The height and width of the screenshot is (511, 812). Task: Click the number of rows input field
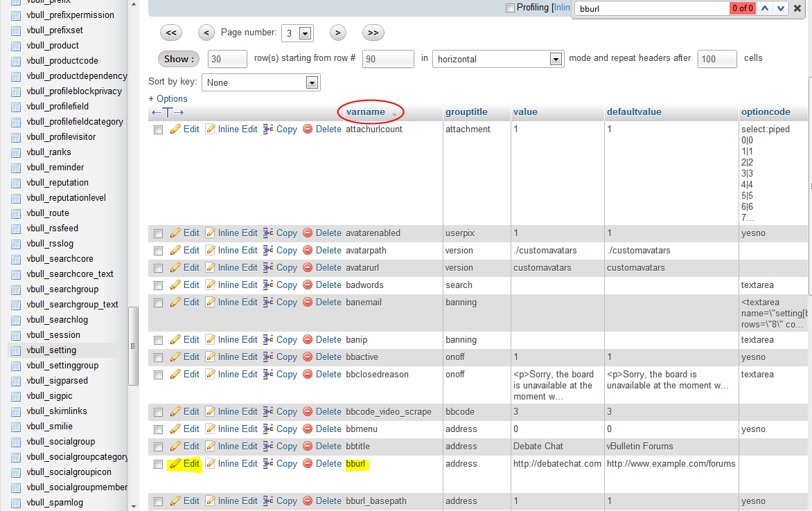pos(227,58)
